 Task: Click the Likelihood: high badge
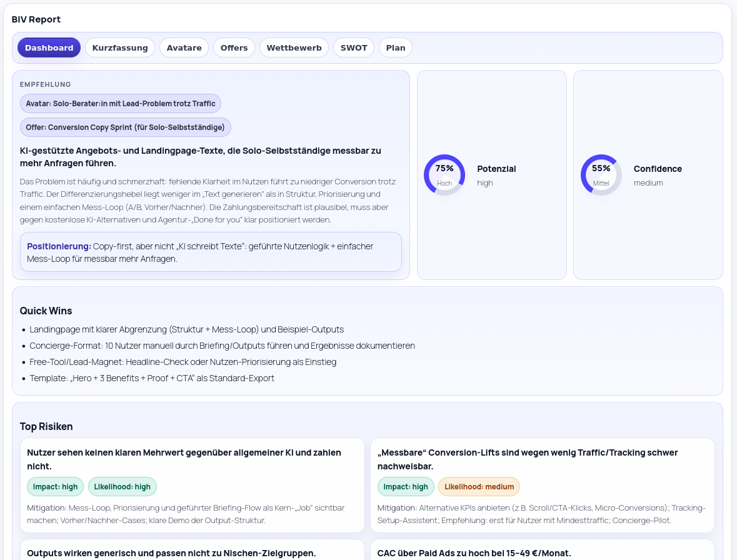click(x=123, y=486)
